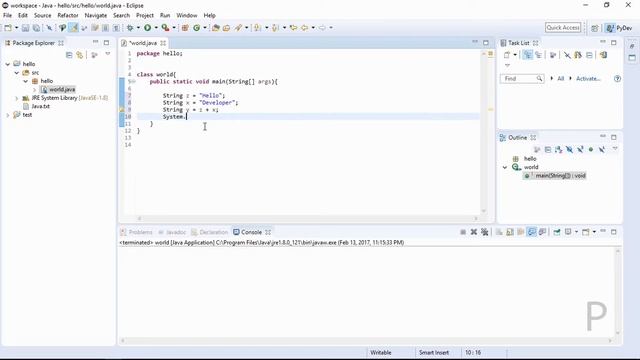Toggle Word Wrap in Console toolbar

pos(520,232)
